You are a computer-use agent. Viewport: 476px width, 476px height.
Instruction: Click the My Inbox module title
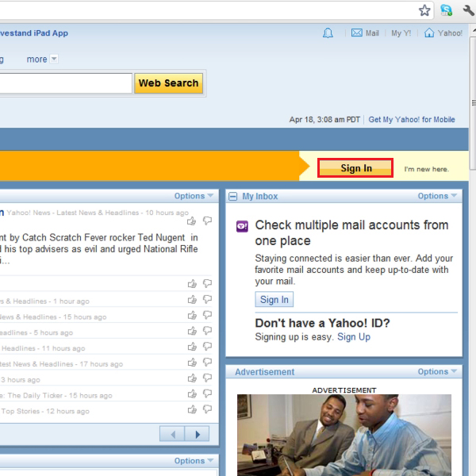[x=260, y=197]
